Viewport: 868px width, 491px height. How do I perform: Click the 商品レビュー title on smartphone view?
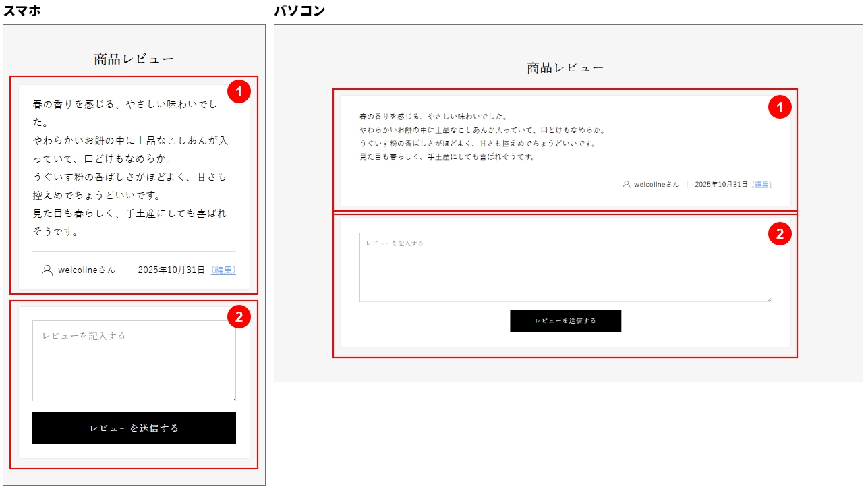point(134,57)
